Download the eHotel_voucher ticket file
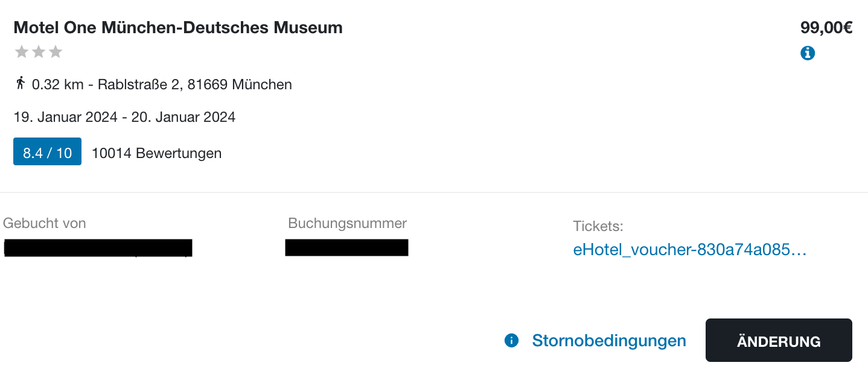The image size is (868, 380). (690, 250)
